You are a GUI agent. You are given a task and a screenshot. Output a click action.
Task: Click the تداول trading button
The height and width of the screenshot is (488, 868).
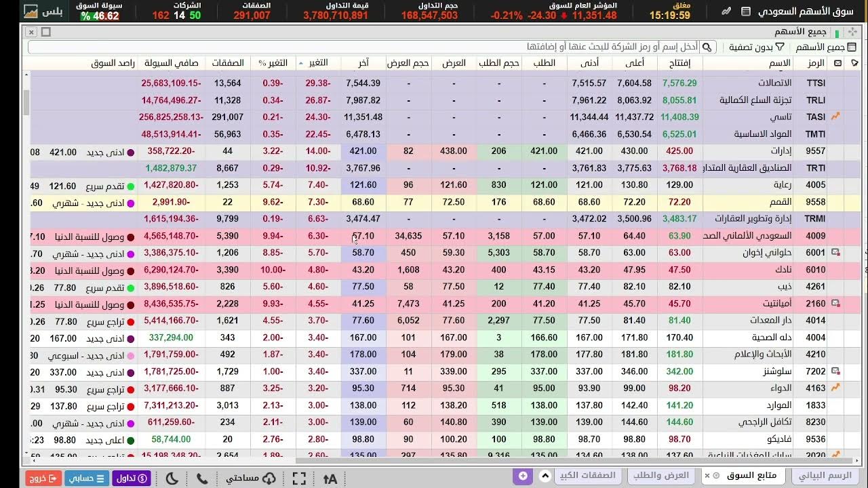[x=132, y=479]
